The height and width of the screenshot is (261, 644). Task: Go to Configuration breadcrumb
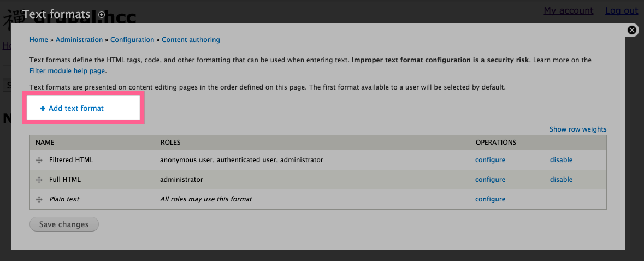click(x=132, y=40)
